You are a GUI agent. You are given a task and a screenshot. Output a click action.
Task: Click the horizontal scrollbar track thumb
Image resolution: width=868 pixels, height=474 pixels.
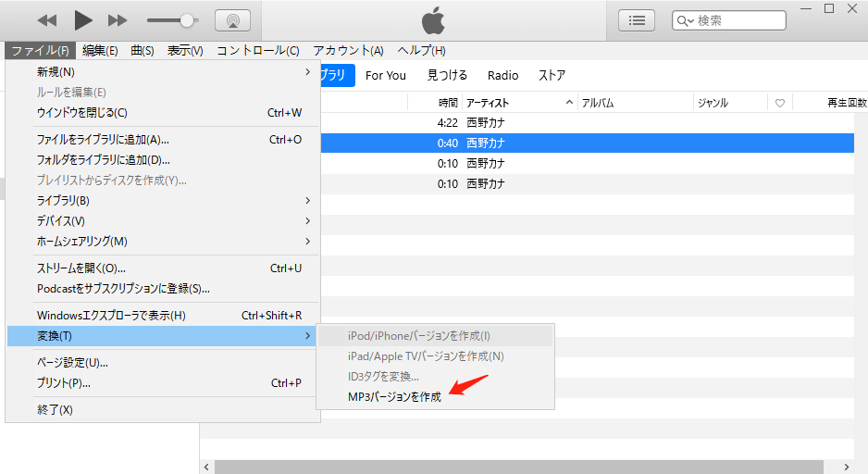coord(519,467)
